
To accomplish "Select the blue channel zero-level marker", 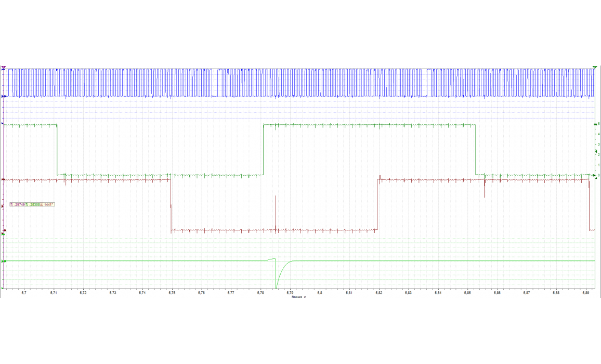I will coord(4,96).
